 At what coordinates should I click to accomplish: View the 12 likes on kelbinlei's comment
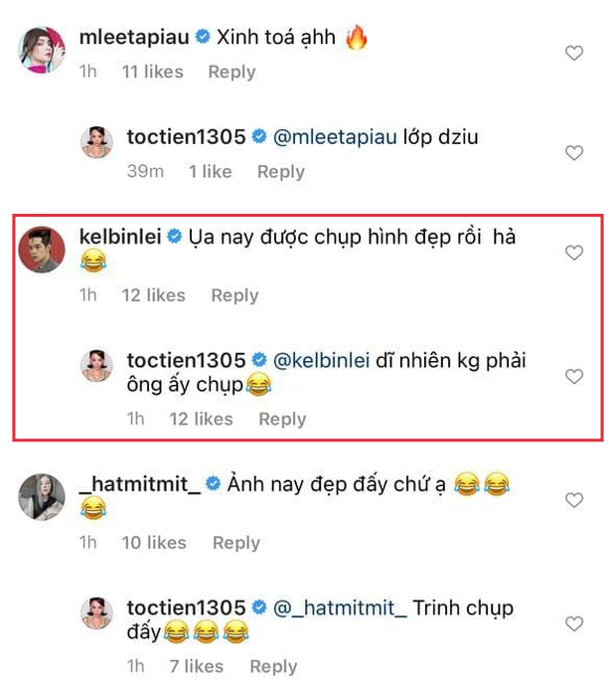153,295
